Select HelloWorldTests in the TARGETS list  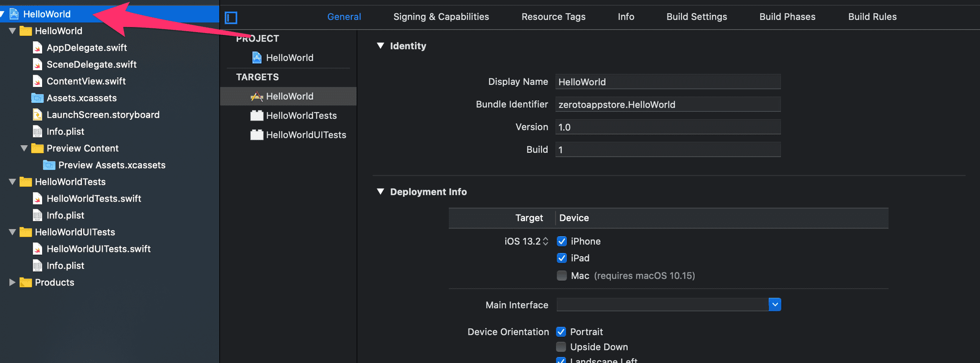(301, 115)
